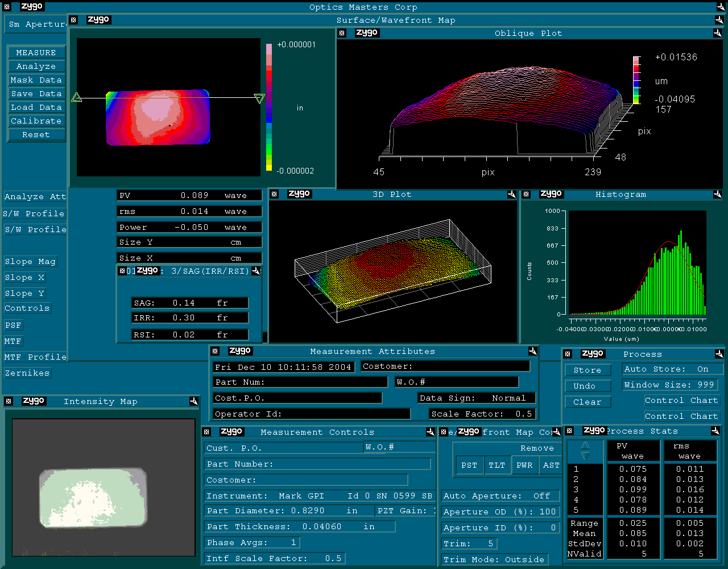Toggle Auto Aperture Off setting

tap(500, 496)
